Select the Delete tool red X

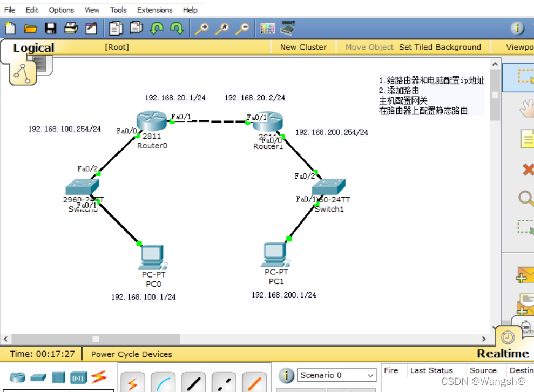[526, 170]
